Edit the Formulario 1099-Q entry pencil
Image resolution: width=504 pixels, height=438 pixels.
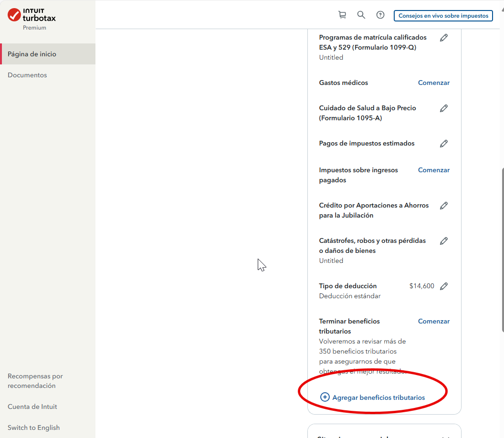[x=444, y=38]
